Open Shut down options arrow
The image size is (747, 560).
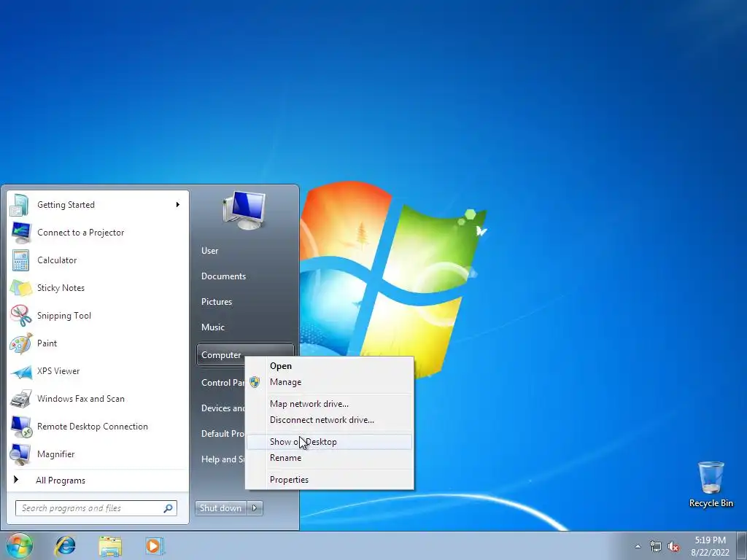point(255,508)
